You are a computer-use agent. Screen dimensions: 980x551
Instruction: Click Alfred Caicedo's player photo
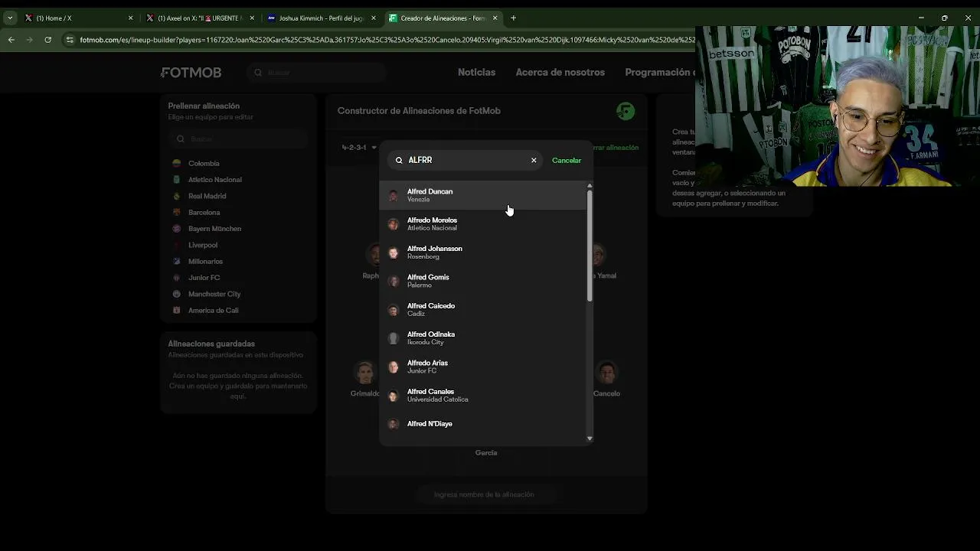coord(393,310)
